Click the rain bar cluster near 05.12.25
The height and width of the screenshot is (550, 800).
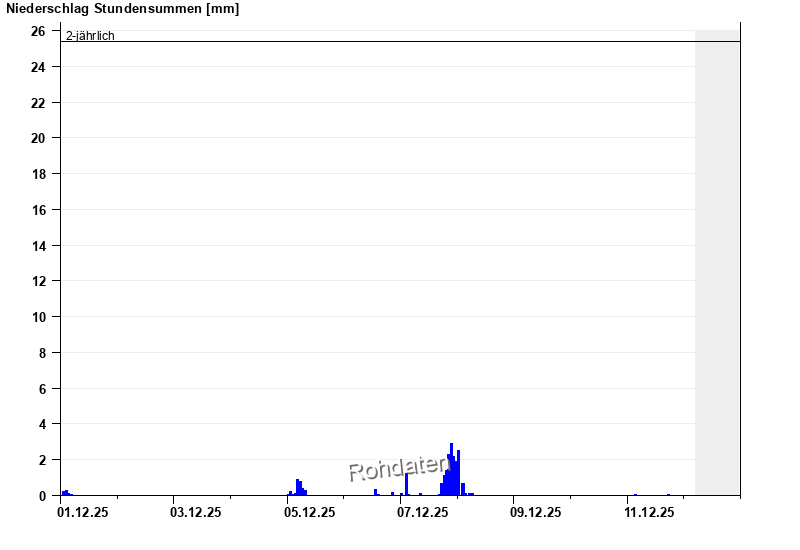click(x=299, y=488)
